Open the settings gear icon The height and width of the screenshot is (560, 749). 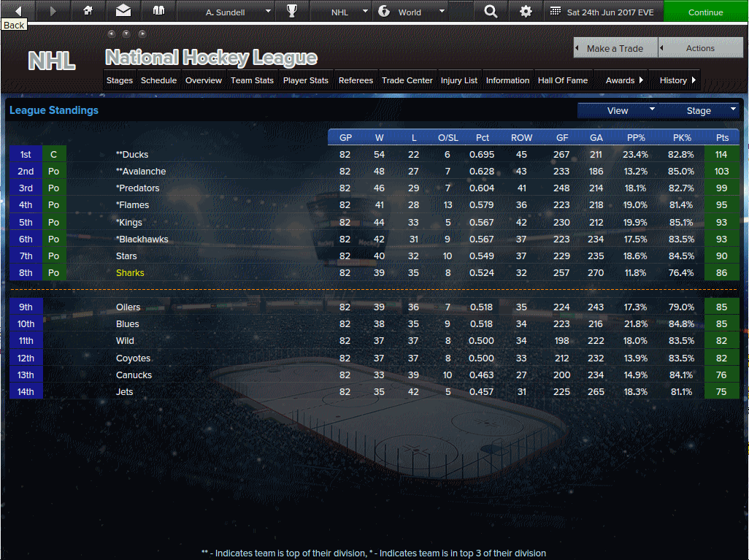[526, 11]
